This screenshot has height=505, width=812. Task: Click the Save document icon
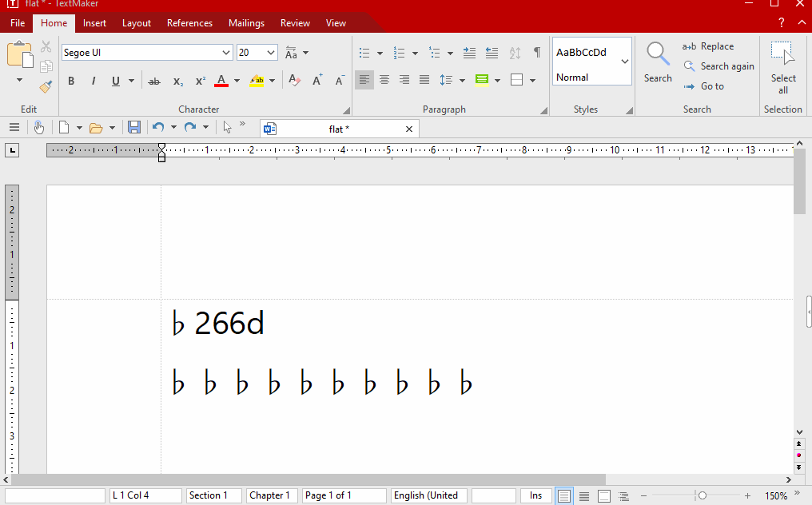pos(134,128)
